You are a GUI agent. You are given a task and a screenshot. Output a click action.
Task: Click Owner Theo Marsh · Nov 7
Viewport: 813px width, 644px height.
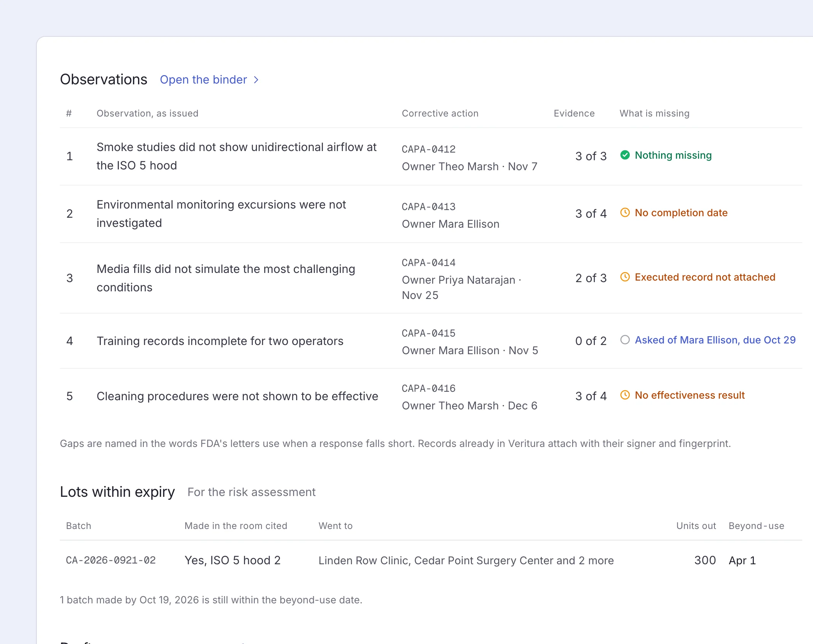(x=470, y=167)
